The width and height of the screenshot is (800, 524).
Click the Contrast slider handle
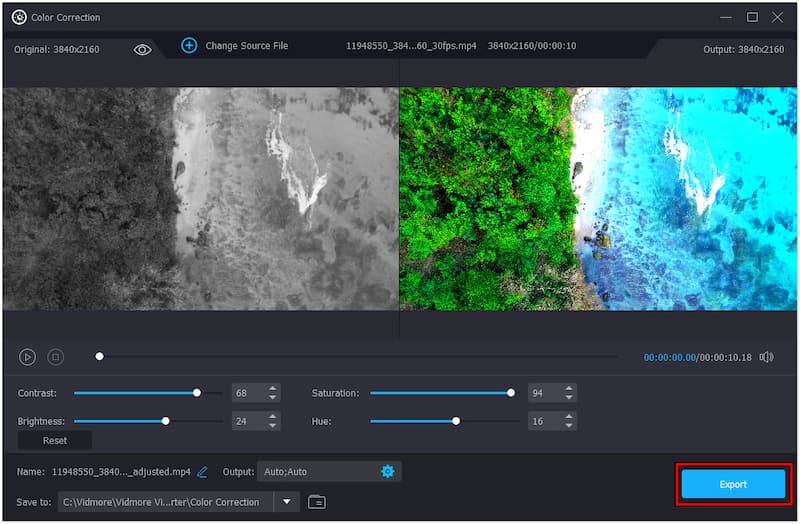(197, 393)
